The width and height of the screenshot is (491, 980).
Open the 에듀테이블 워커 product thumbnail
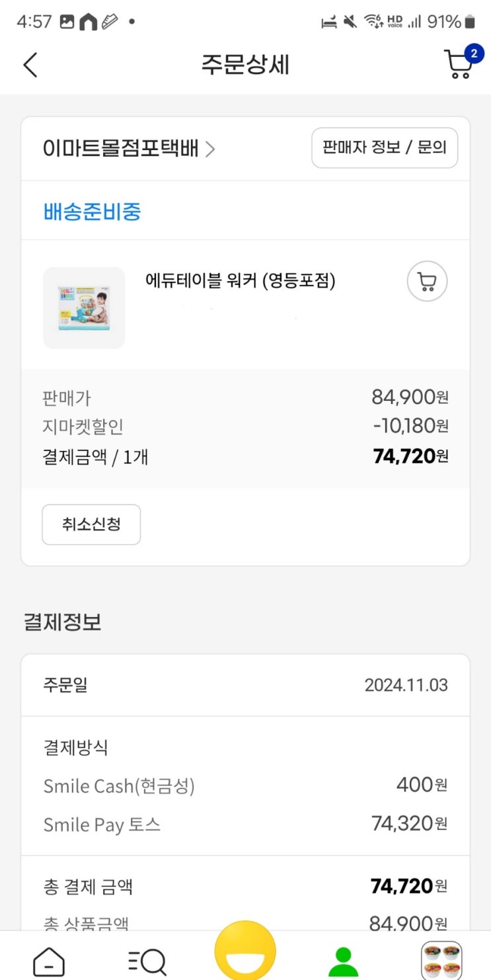pyautogui.click(x=84, y=307)
